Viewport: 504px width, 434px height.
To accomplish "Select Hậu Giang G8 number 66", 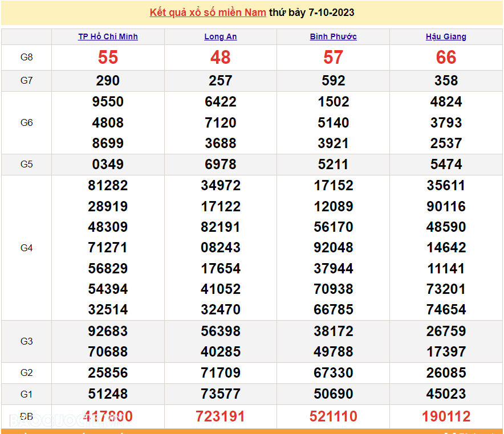I will pyautogui.click(x=446, y=57).
